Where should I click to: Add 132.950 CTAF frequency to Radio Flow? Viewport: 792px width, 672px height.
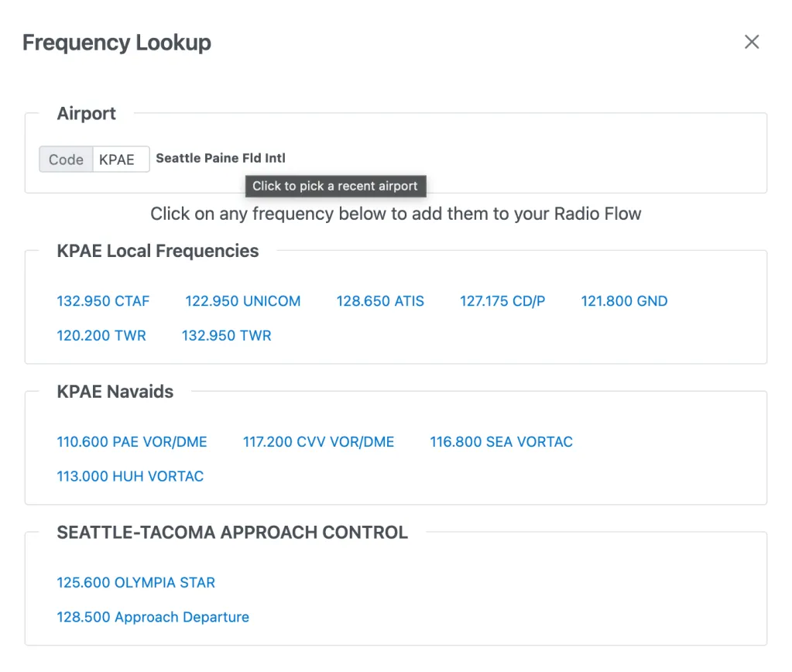pos(103,301)
